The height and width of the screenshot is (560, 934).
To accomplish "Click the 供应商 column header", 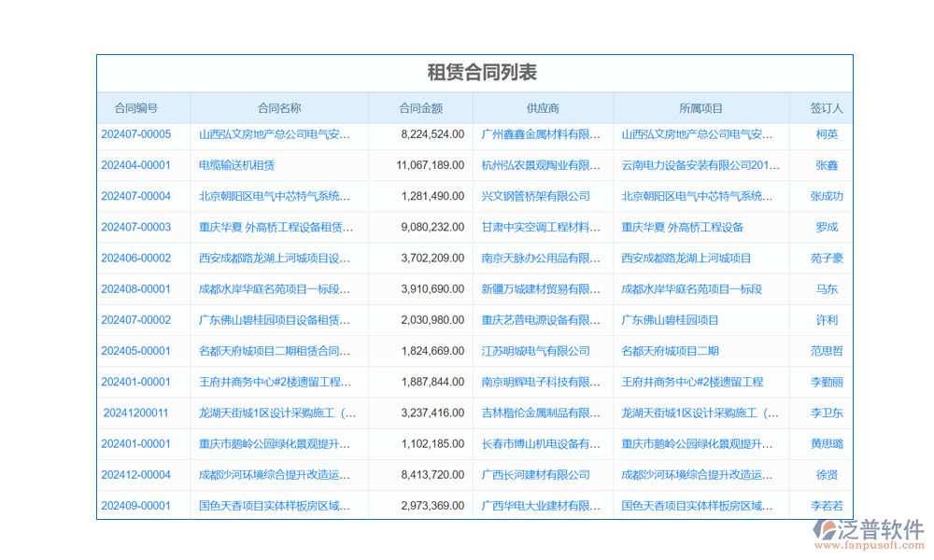I will click(543, 109).
